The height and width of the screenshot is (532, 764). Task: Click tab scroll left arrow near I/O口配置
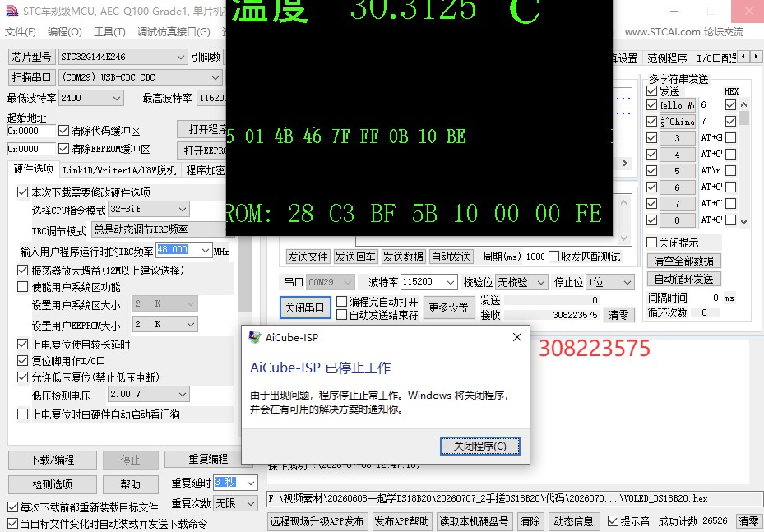[743, 57]
